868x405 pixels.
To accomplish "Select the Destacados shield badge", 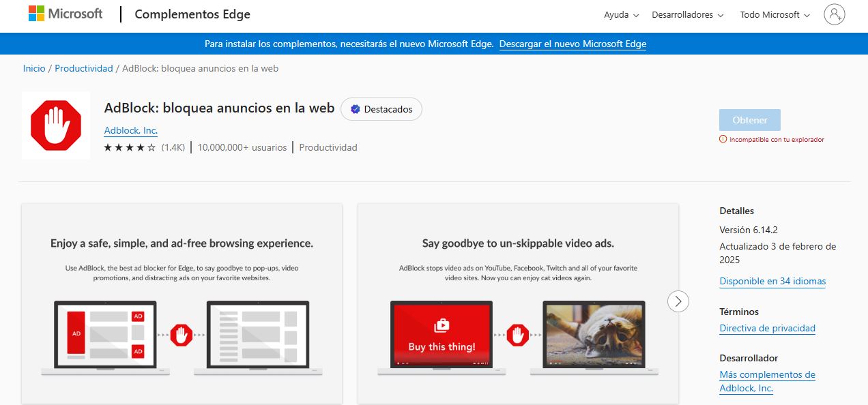I will click(x=381, y=108).
